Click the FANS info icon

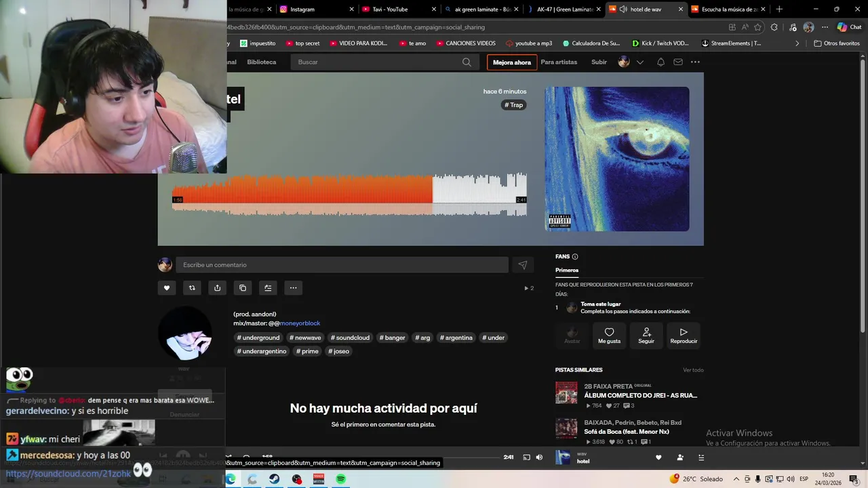click(x=575, y=257)
